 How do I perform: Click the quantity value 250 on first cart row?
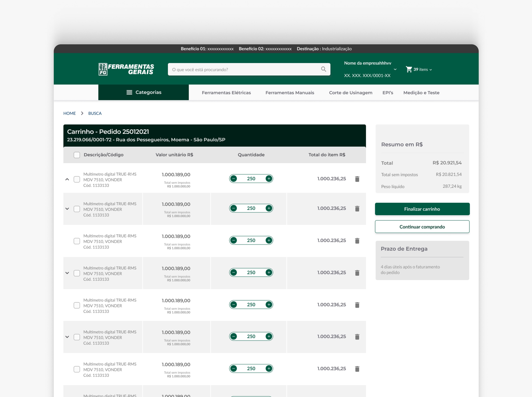pos(251,178)
